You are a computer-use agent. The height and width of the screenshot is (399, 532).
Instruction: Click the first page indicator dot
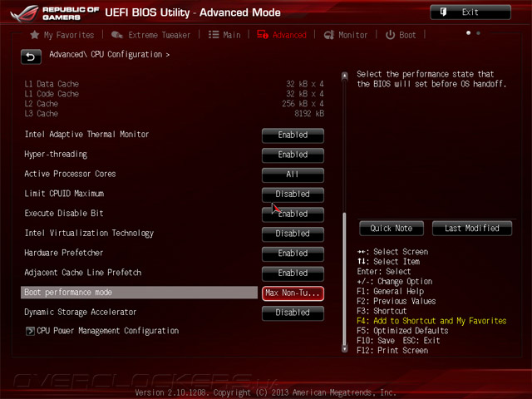[468, 33]
